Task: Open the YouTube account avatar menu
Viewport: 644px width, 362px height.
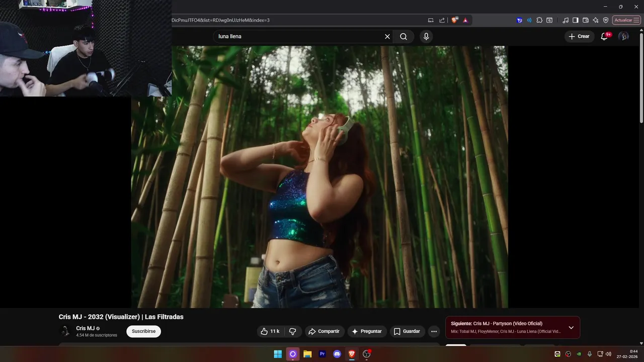Action: (x=623, y=36)
